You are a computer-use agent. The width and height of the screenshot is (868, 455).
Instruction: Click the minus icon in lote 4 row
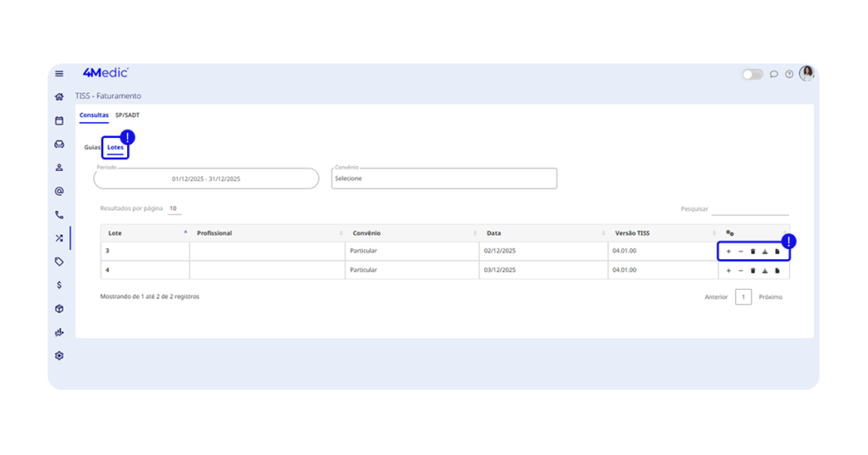click(740, 270)
